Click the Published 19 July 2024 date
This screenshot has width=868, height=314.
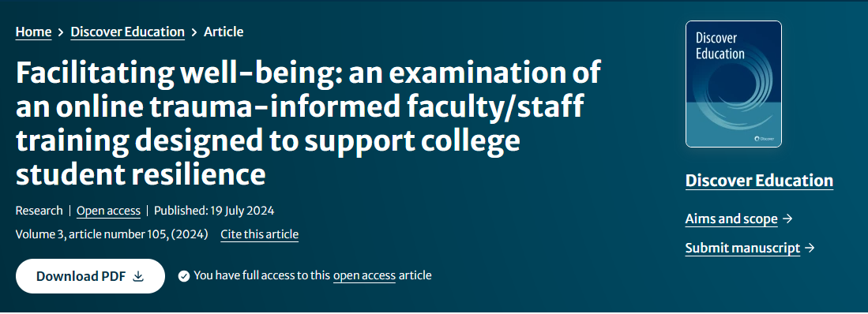[x=214, y=211]
